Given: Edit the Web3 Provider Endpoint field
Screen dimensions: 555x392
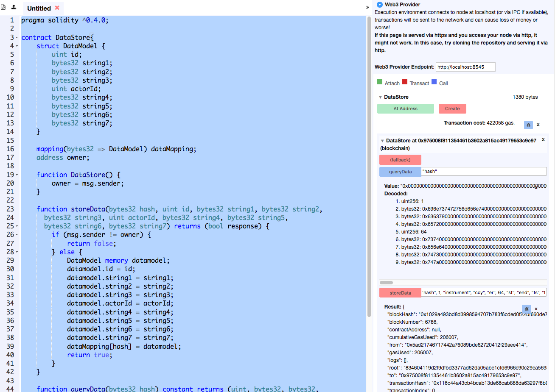Looking at the screenshot, I should [465, 67].
